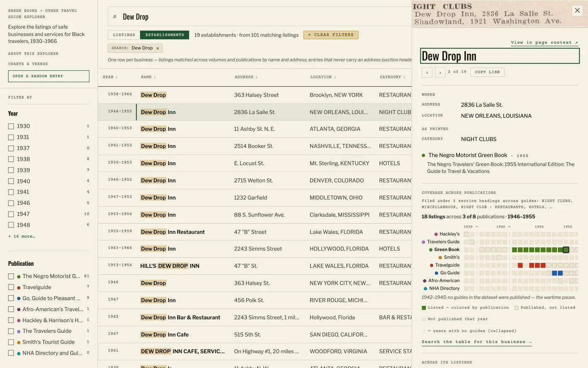Tick the 1946 year checkbox
588x368 pixels.
(x=11, y=203)
